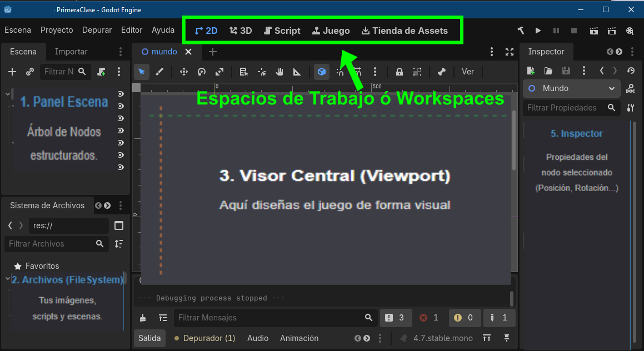Open the Ayuda menu
The width and height of the screenshot is (644, 351).
(163, 30)
